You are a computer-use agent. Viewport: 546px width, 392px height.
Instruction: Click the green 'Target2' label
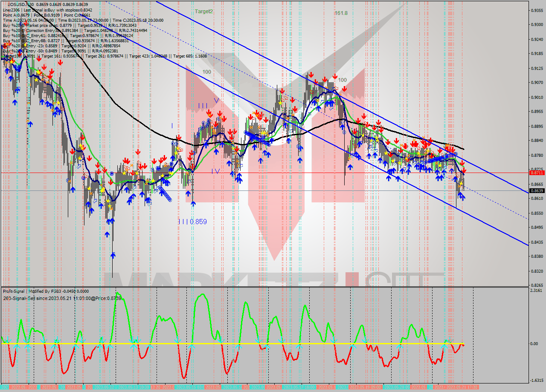pos(204,12)
